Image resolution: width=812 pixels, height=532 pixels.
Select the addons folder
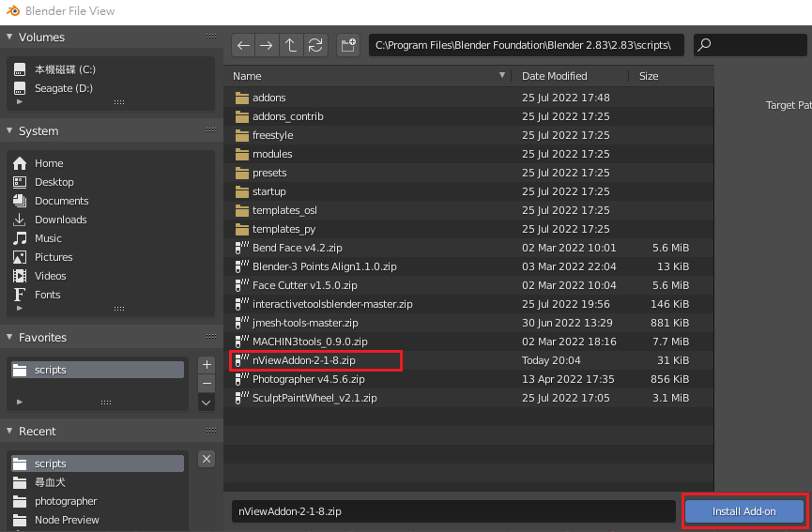tap(469, 98)
